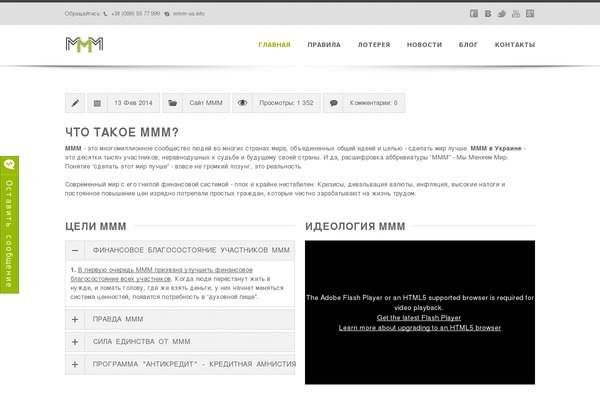Image resolution: width=600 pixels, height=400 pixels.
Task: Click the last social icon in top bar
Action: click(530, 14)
